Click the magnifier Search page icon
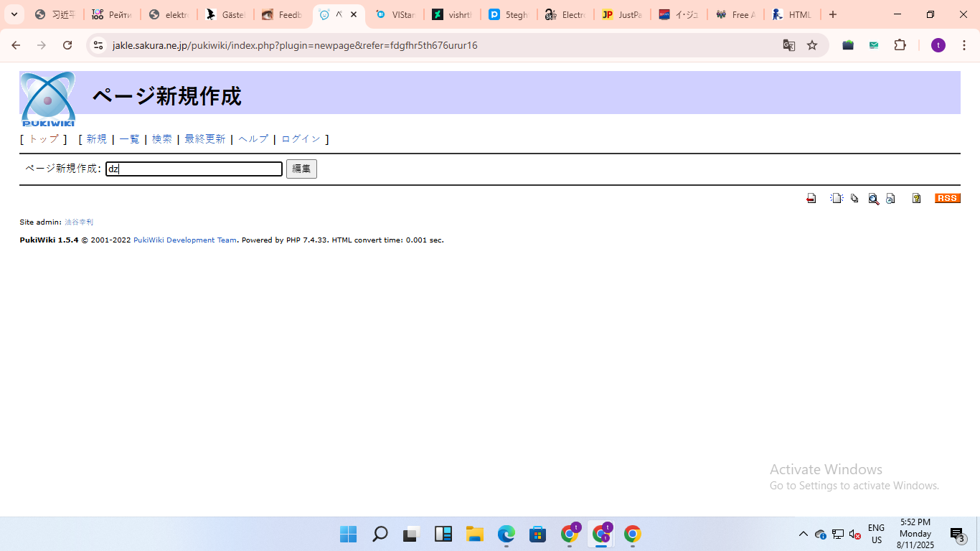The height and width of the screenshot is (551, 980). tap(873, 199)
